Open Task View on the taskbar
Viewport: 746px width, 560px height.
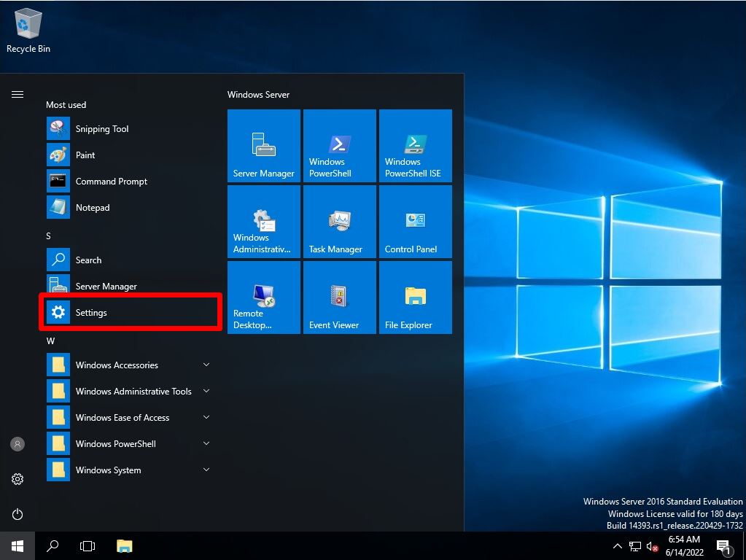click(88, 546)
